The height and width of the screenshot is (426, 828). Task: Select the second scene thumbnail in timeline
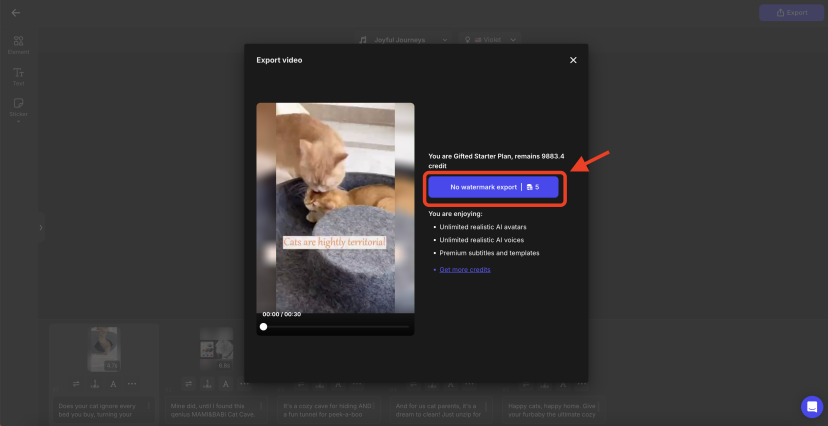point(216,349)
